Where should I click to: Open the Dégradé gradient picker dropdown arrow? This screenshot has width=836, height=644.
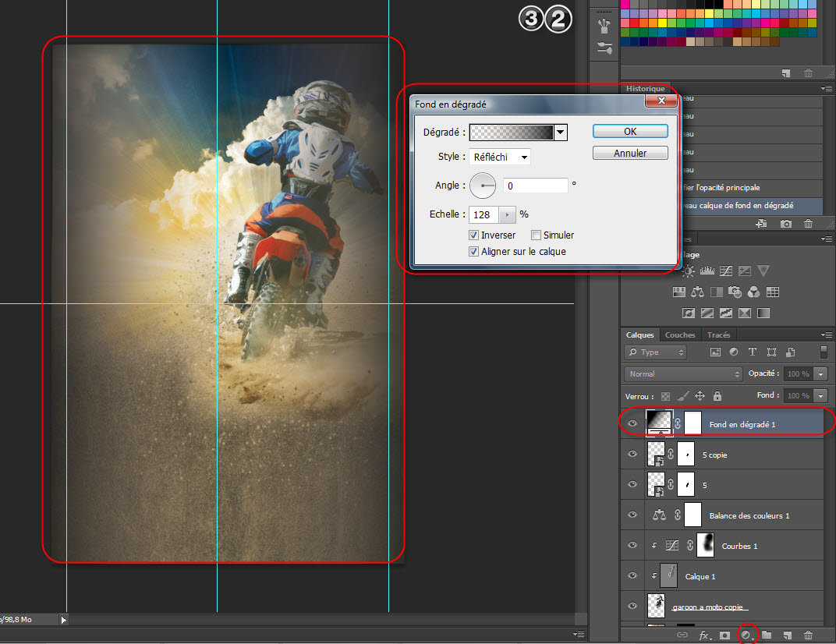(560, 133)
